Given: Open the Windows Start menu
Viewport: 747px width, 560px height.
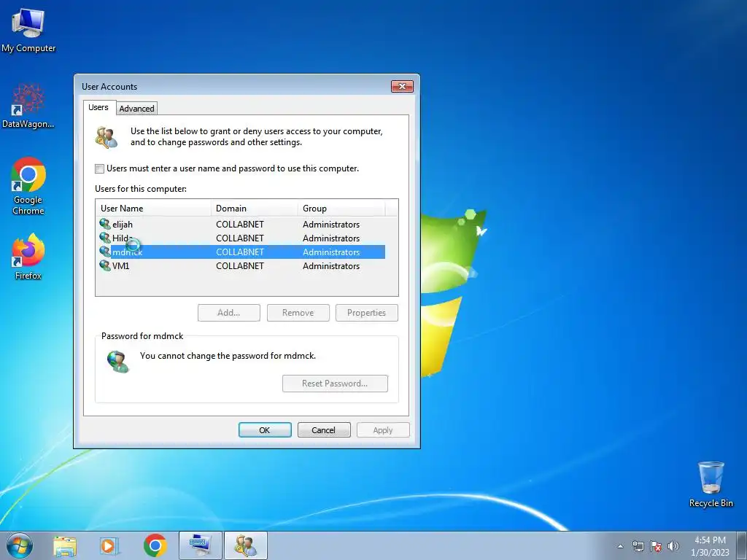Looking at the screenshot, I should click(20, 545).
